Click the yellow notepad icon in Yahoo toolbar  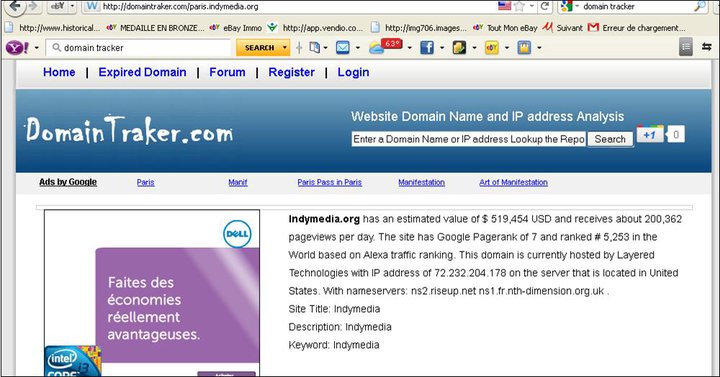tap(459, 47)
